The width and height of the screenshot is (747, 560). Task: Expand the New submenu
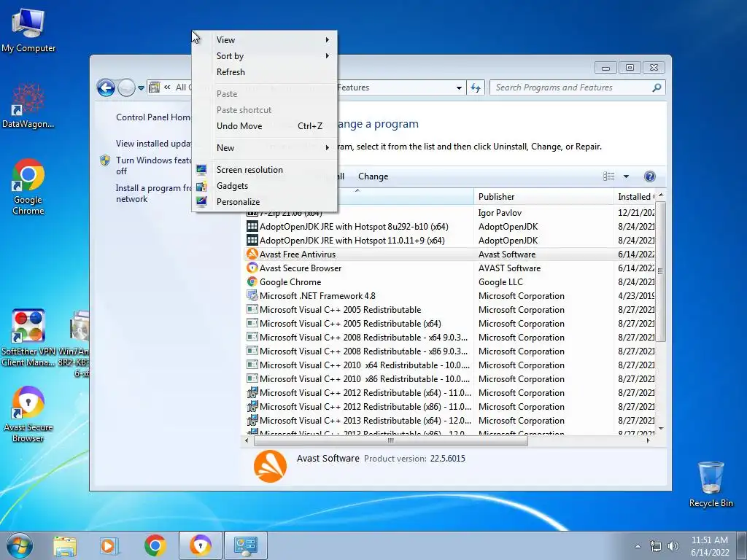click(x=264, y=147)
